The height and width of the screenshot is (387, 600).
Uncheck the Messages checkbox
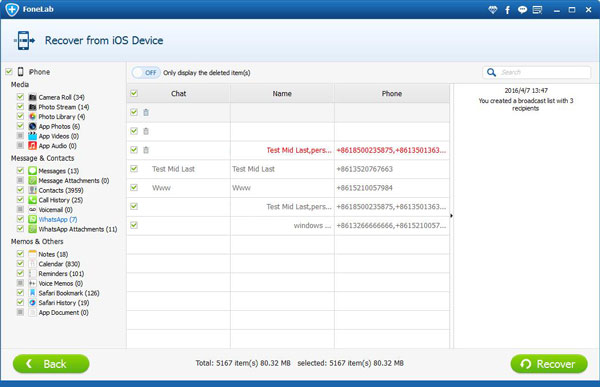[20, 170]
